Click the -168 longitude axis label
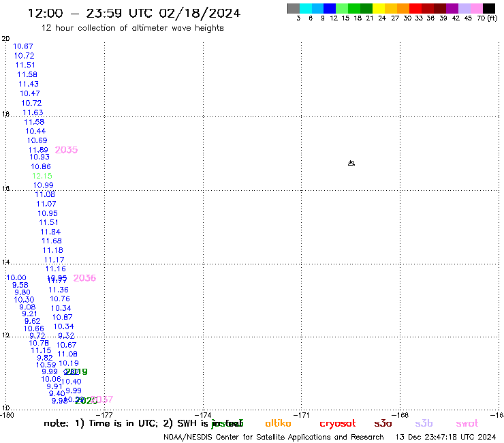Image resolution: width=504 pixels, height=443 pixels. [x=400, y=415]
